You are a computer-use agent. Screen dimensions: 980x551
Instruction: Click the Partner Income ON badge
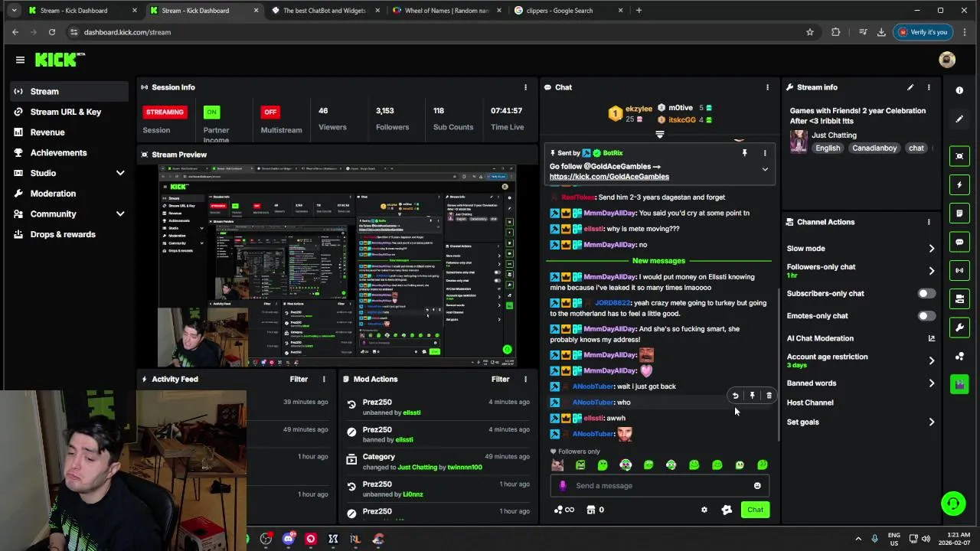(211, 112)
